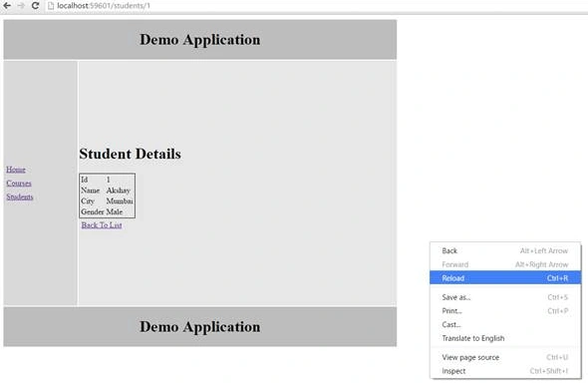The width and height of the screenshot is (588, 383).
Task: Click the Gender value Male
Action: (x=115, y=211)
